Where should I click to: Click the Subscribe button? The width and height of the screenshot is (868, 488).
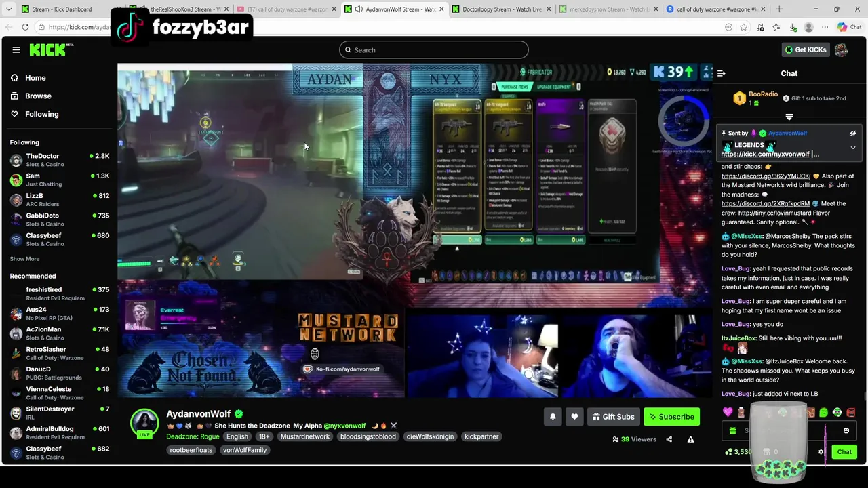(x=671, y=417)
